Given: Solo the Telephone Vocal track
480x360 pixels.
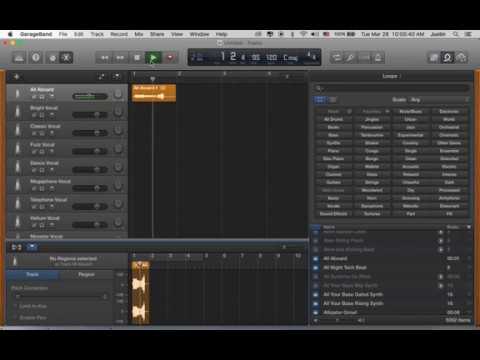Looking at the screenshot, I should (x=42, y=207).
